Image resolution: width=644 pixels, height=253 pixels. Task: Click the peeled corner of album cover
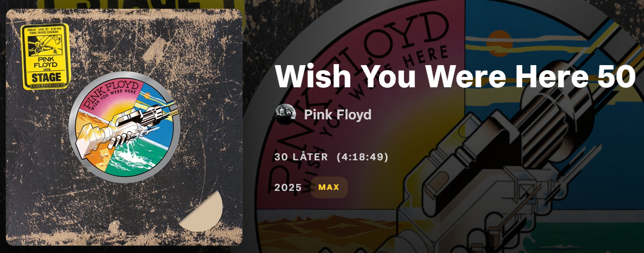[203, 214]
